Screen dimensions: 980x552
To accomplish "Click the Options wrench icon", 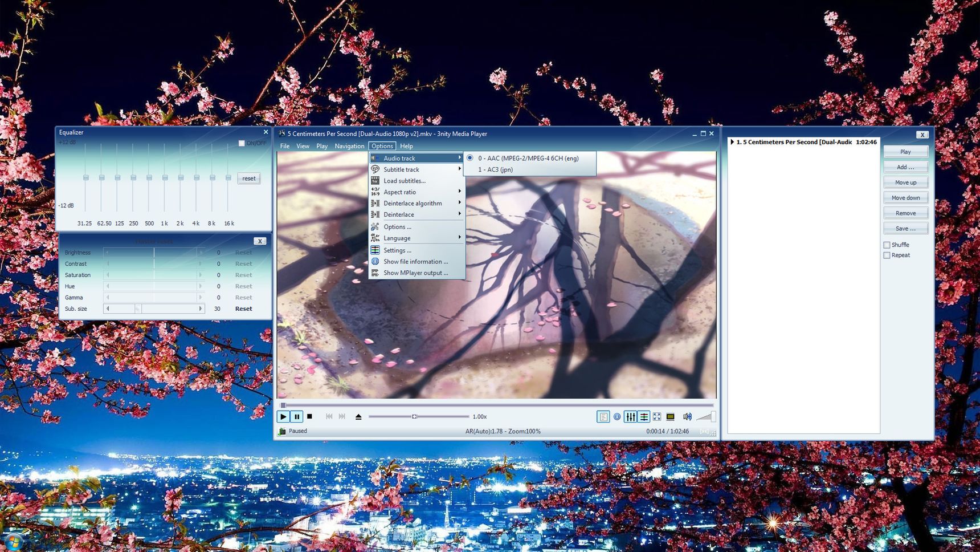I will [375, 226].
